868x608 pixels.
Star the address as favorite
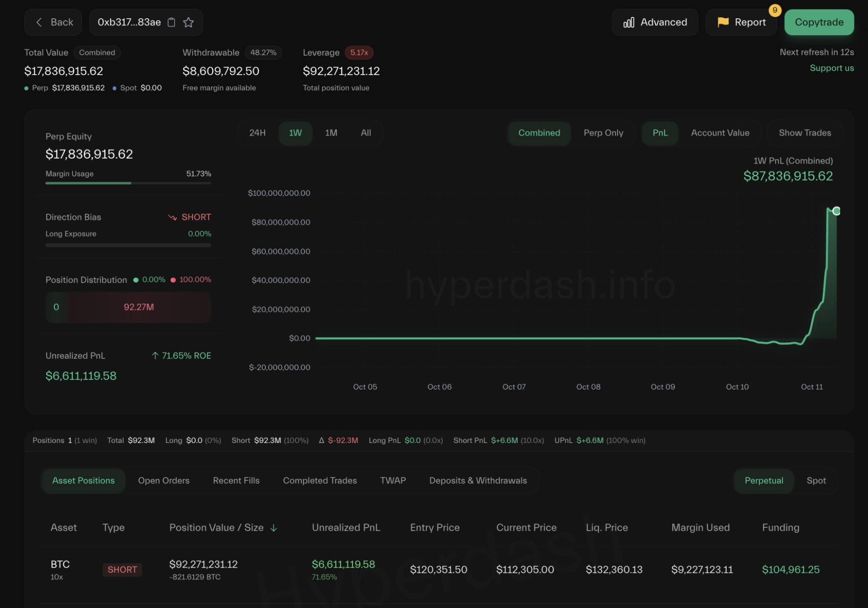pos(188,22)
